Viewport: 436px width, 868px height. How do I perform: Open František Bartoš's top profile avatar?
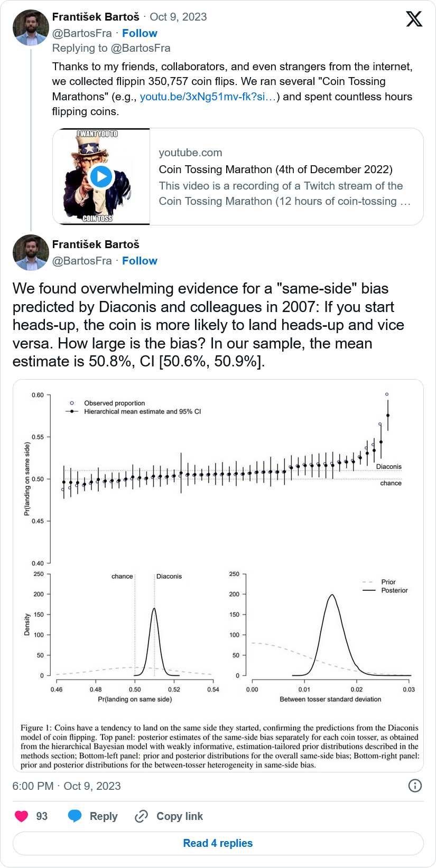coord(31,27)
